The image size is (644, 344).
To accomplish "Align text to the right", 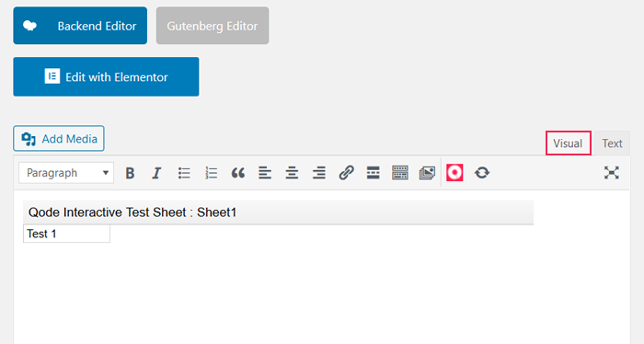I will (x=319, y=173).
